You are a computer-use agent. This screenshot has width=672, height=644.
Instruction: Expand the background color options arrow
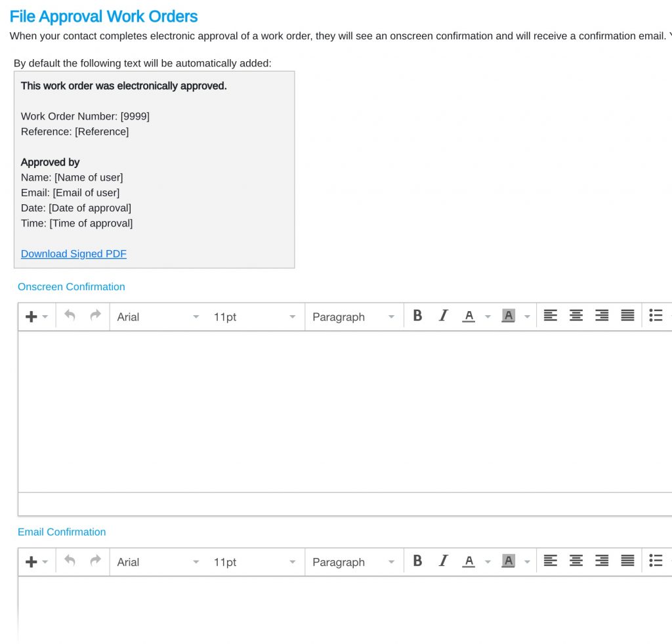point(527,316)
